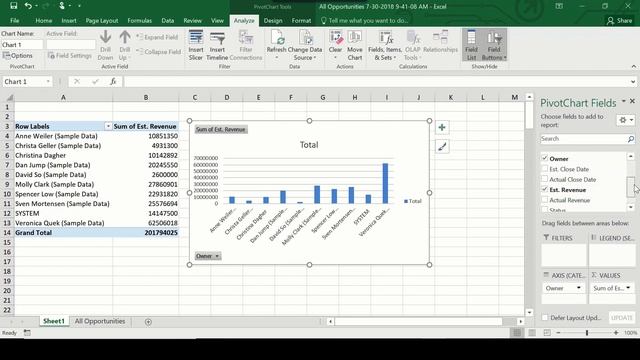Click Field Settings button
The width and height of the screenshot is (640, 360).
(x=70, y=56)
